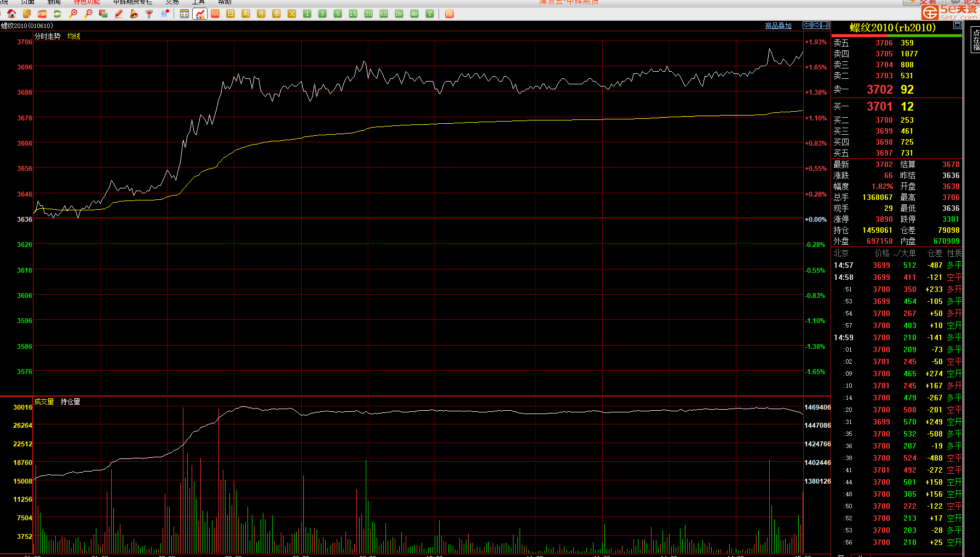The image size is (980, 557).
Task: Open the 工具 menu
Action: click(x=198, y=2)
